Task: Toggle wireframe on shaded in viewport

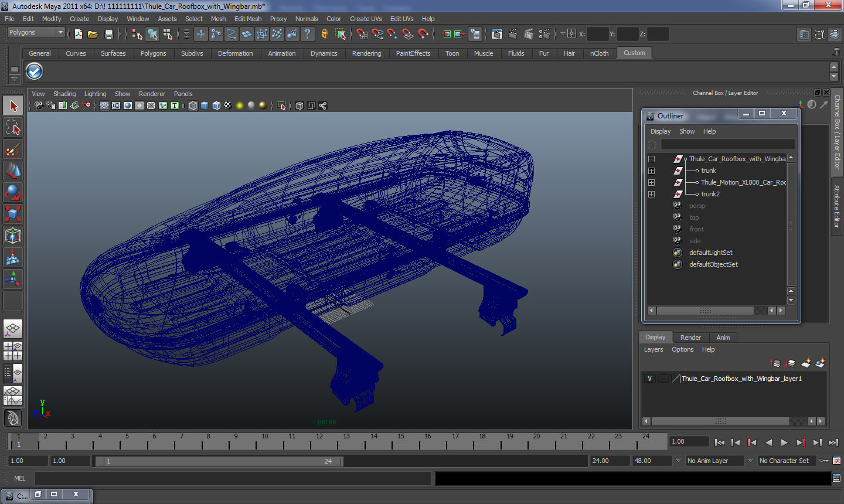Action: (216, 105)
